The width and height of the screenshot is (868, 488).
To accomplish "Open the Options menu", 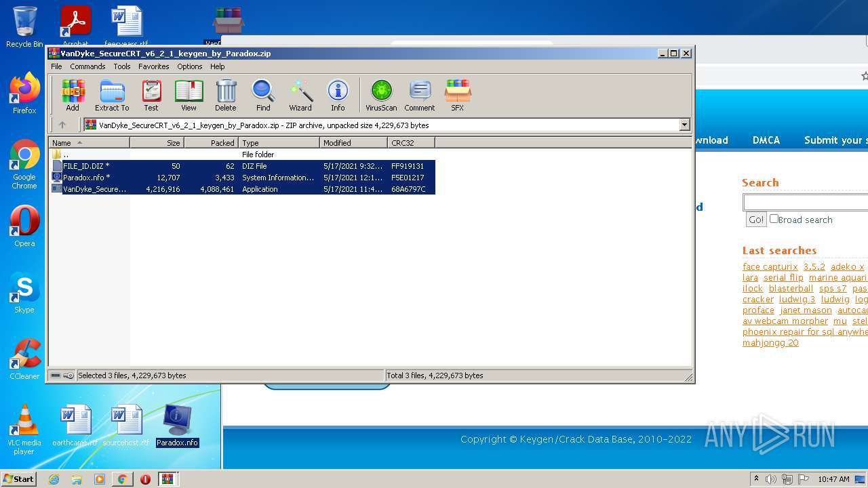I will [190, 66].
